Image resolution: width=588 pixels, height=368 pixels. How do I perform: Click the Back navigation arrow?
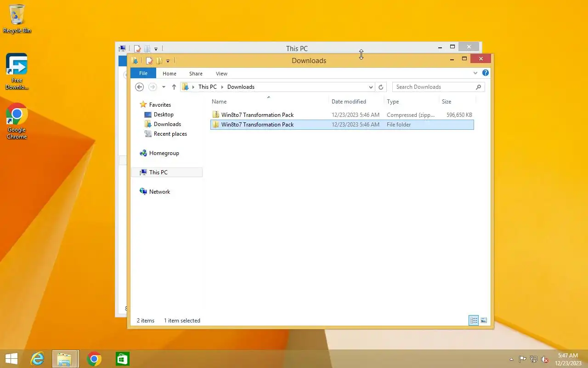[140, 87]
